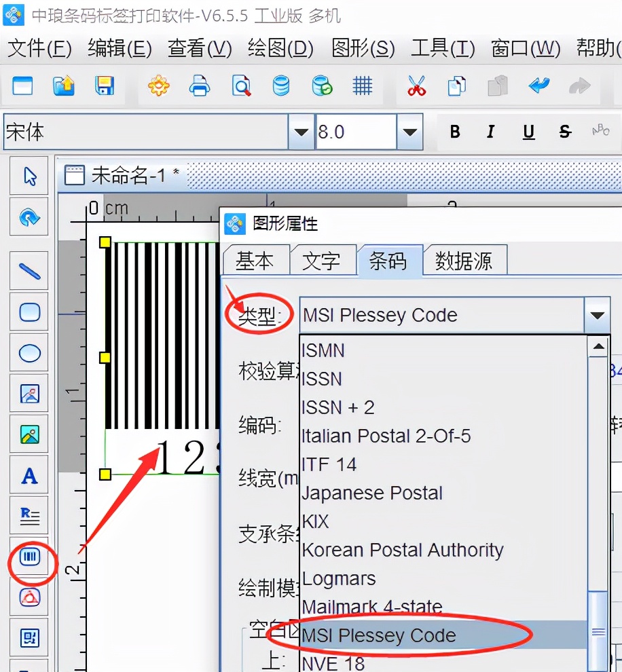Toggle bold formatting

pos(454,132)
